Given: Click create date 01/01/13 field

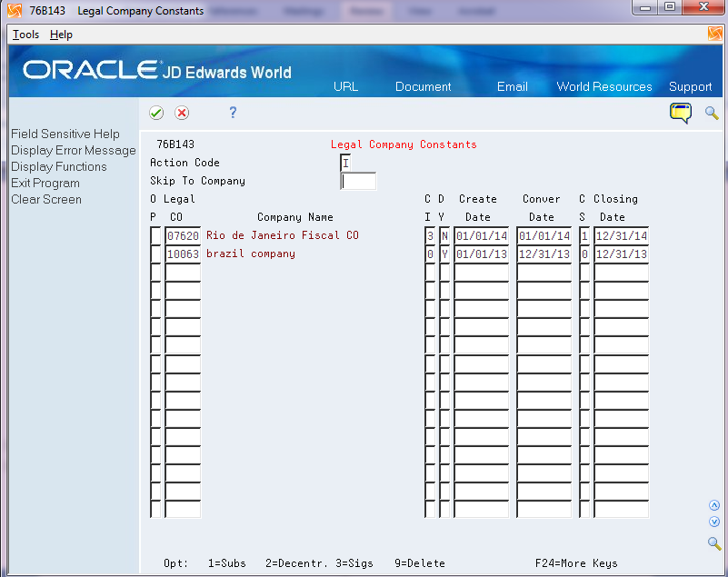Looking at the screenshot, I should point(482,254).
